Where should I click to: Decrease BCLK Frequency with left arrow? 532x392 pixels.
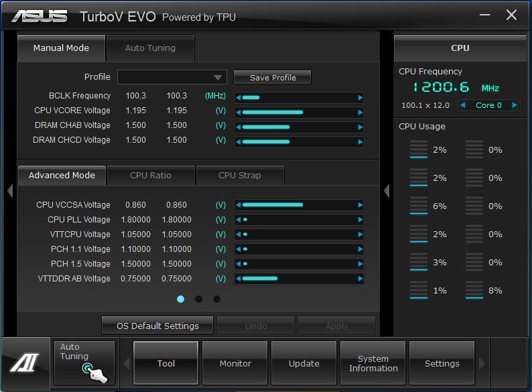pyautogui.click(x=238, y=98)
